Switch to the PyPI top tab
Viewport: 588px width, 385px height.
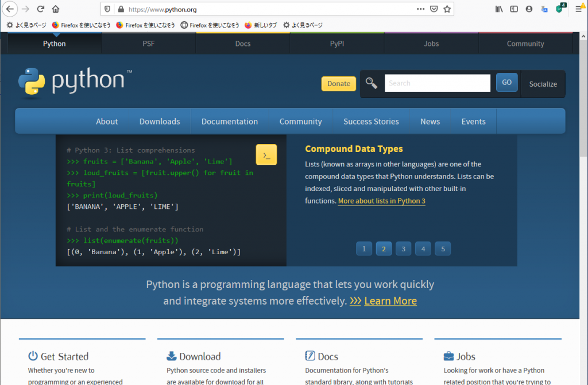337,44
